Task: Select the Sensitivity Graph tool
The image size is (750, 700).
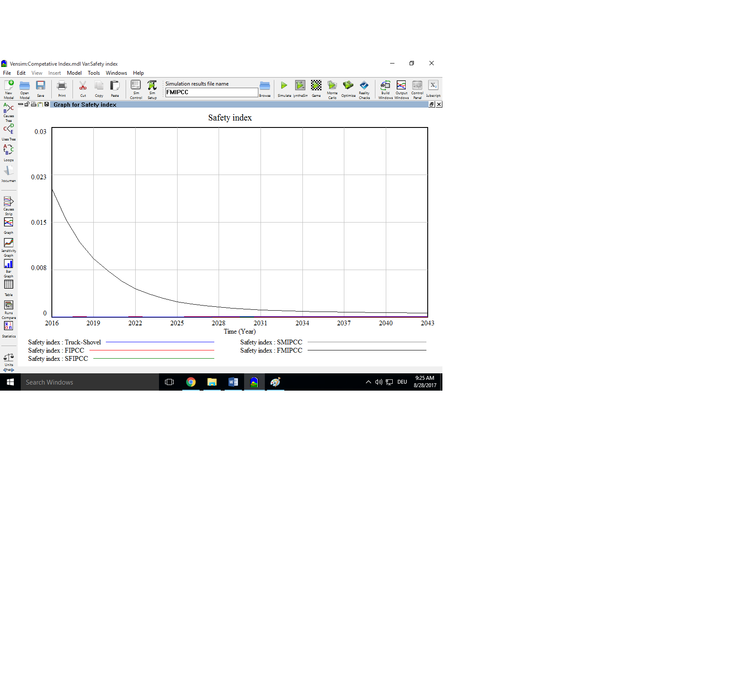Action: 9,247
